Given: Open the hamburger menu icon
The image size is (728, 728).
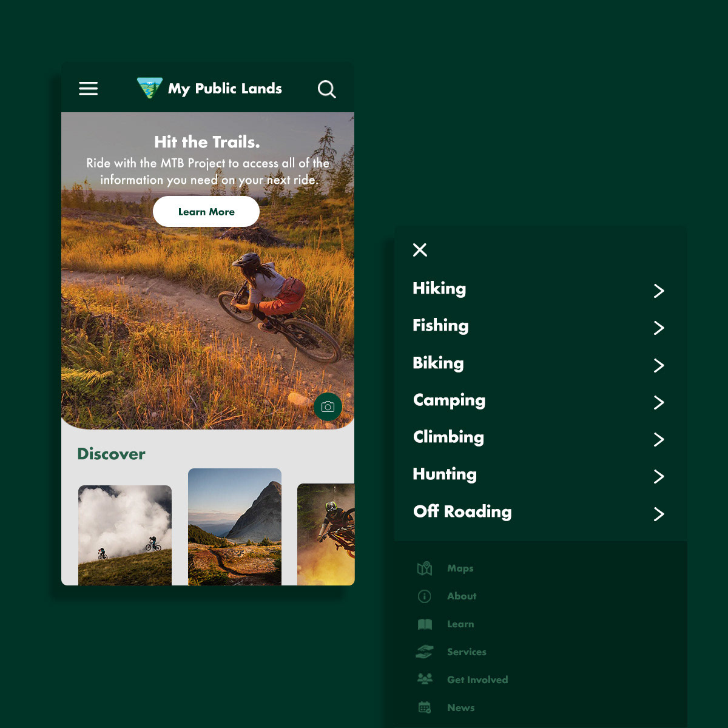Looking at the screenshot, I should (89, 89).
